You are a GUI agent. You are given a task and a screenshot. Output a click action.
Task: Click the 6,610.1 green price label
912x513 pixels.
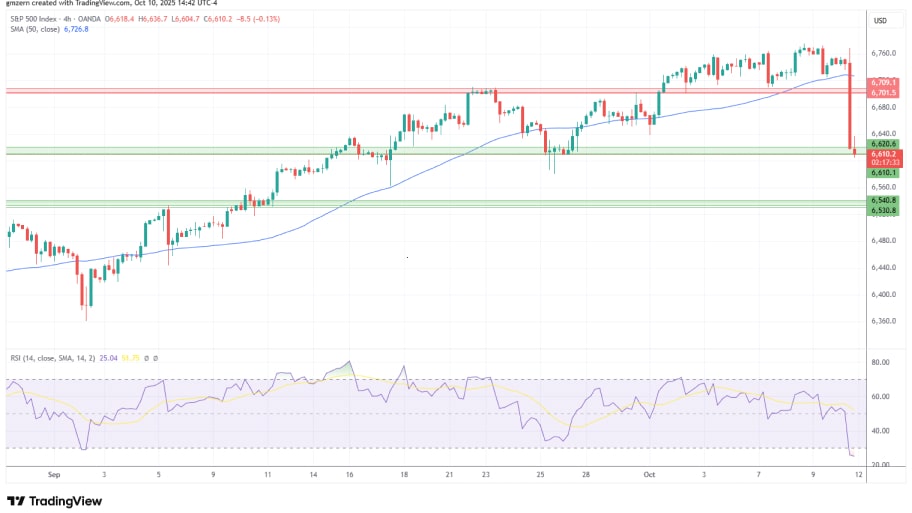(883, 173)
